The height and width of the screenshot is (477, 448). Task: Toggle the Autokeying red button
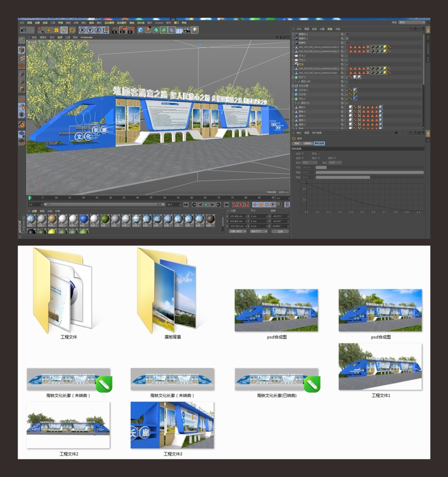(x=241, y=205)
